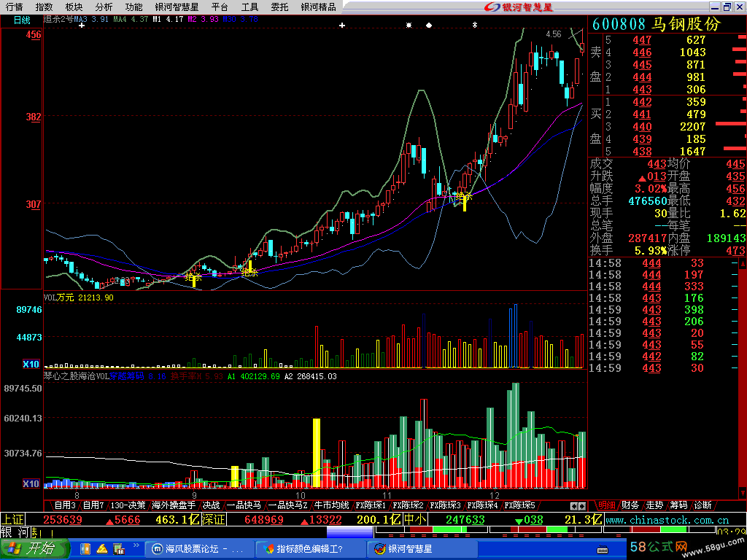Switch to the 财务 side panel tab

[630, 505]
